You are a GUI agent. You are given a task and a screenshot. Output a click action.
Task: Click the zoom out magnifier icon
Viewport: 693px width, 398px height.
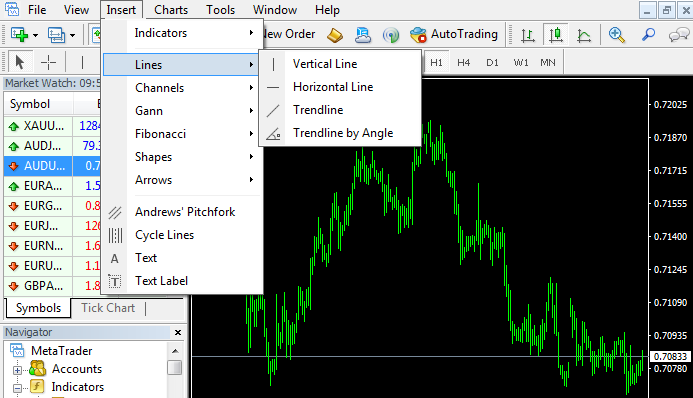click(x=648, y=34)
